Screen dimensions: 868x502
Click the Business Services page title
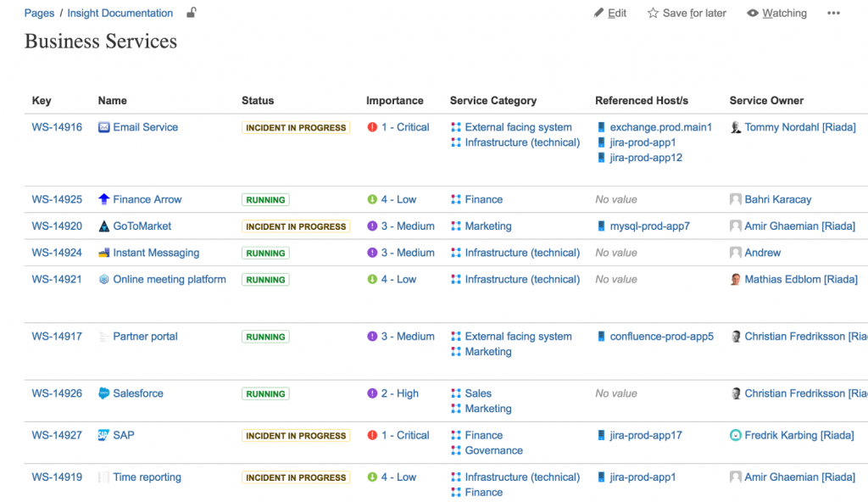(101, 41)
